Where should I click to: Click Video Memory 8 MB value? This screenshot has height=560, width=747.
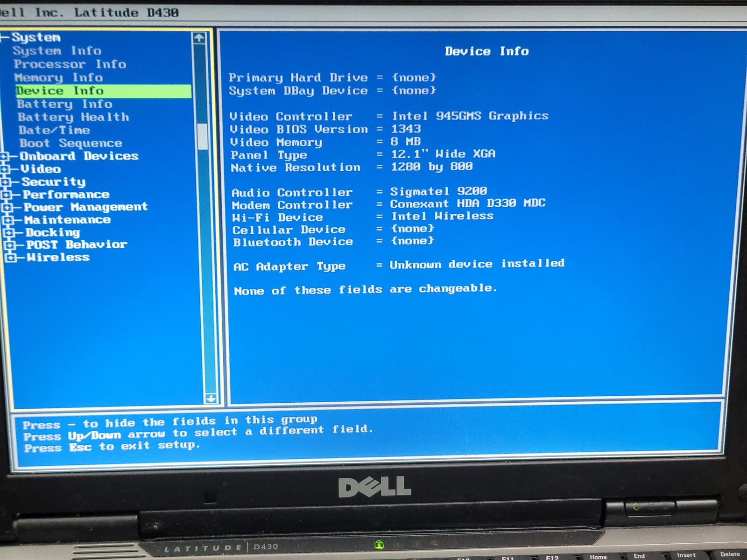click(406, 141)
